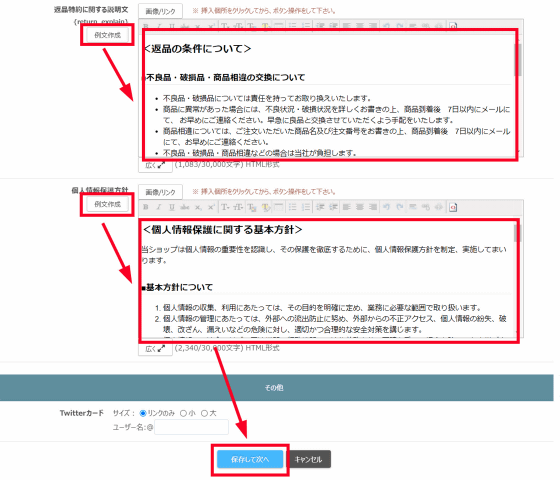Click return policy editor scrollbar thumb
This screenshot has width=560, height=480.
pos(518,60)
